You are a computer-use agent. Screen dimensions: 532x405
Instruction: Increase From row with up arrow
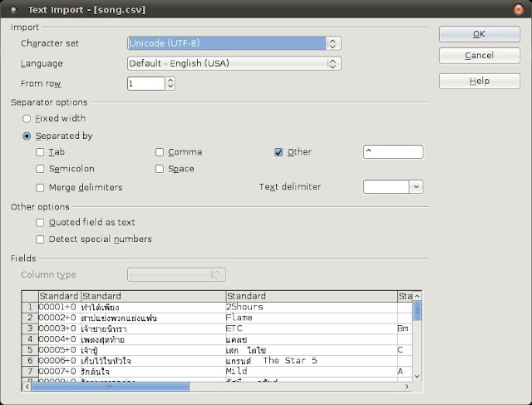click(170, 81)
